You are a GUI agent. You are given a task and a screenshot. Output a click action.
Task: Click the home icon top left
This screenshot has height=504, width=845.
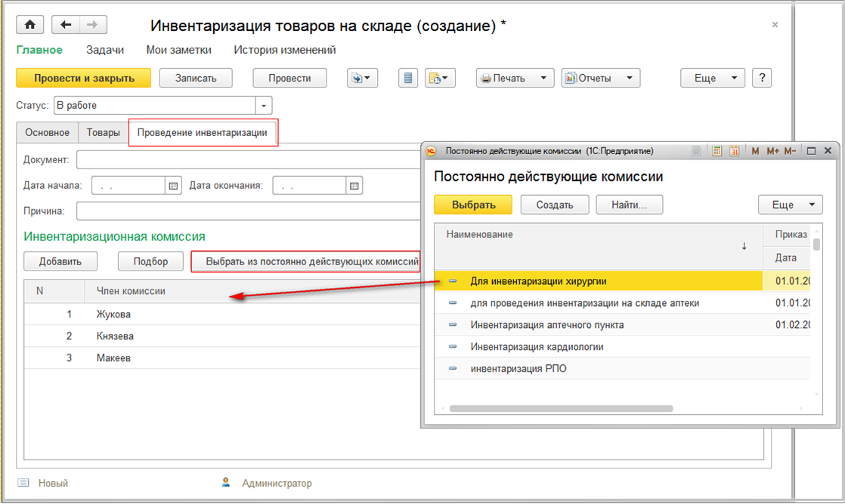click(x=29, y=24)
